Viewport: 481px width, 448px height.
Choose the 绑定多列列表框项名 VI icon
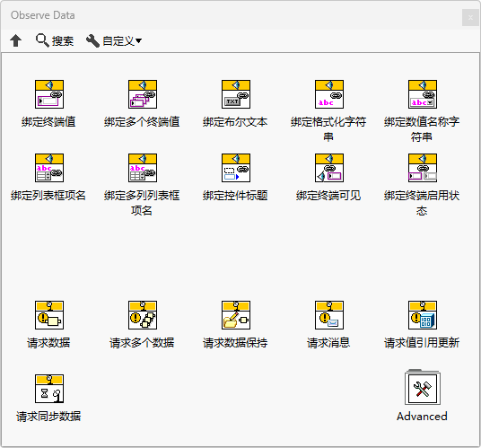(x=143, y=168)
